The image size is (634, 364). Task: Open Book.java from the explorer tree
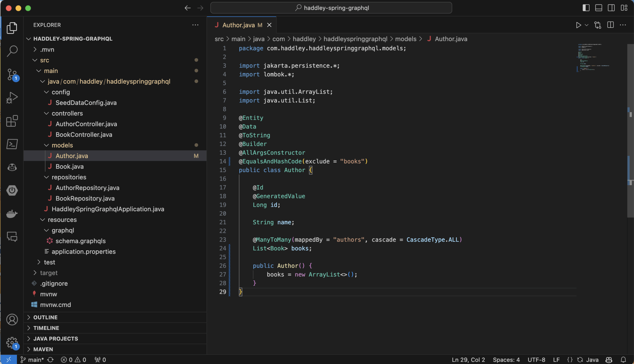tap(69, 166)
